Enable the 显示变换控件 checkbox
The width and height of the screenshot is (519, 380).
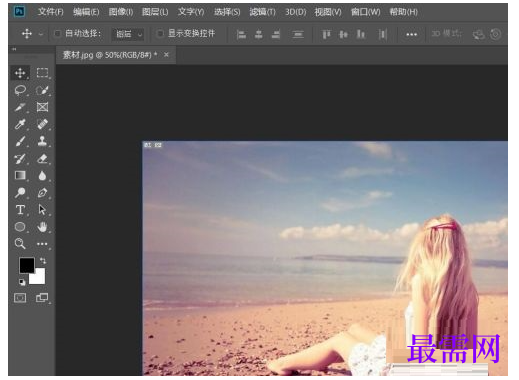coord(160,33)
